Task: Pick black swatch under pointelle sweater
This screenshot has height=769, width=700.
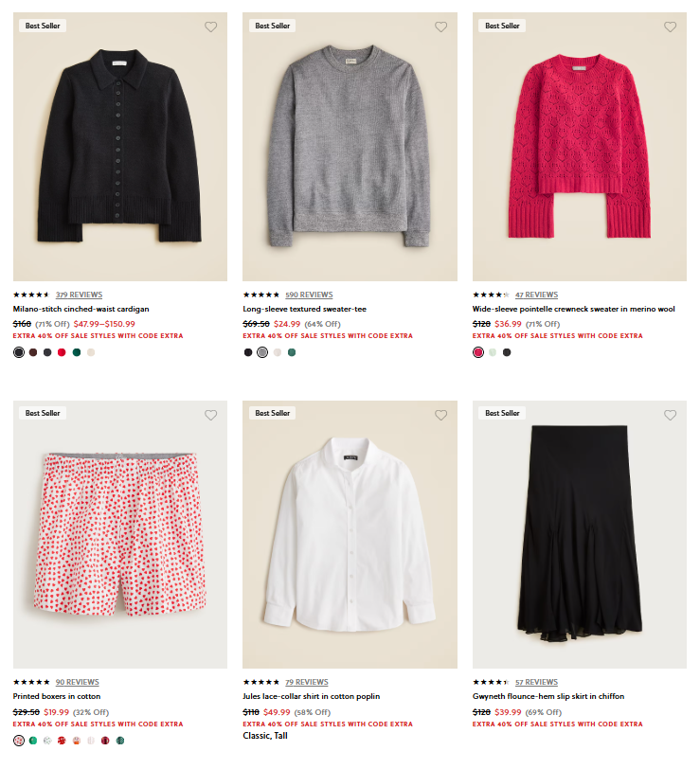Action: (507, 352)
